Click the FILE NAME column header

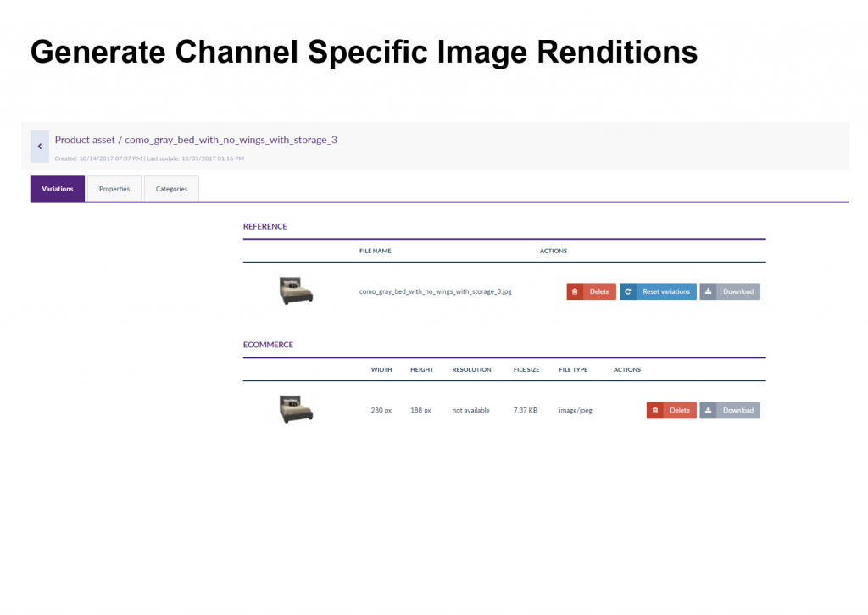tap(375, 251)
